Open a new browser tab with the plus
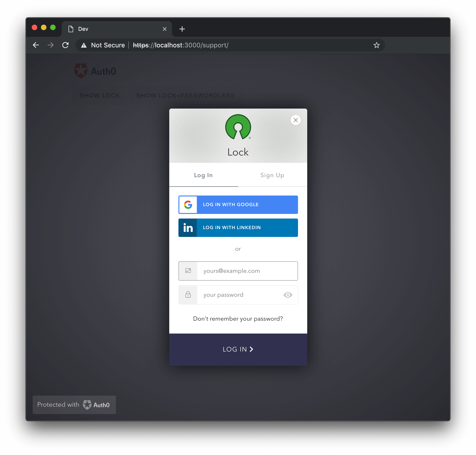The image size is (476, 455). pyautogui.click(x=182, y=29)
